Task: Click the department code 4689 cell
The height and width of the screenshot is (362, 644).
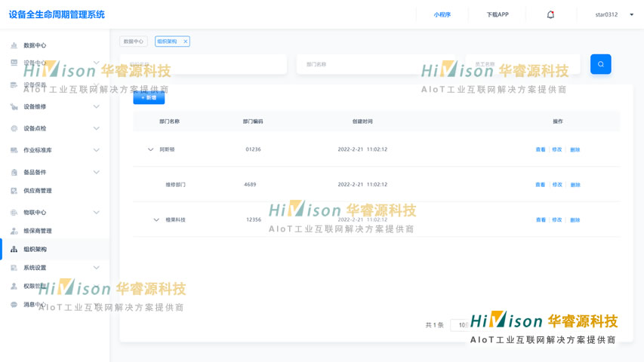Action: (250, 185)
